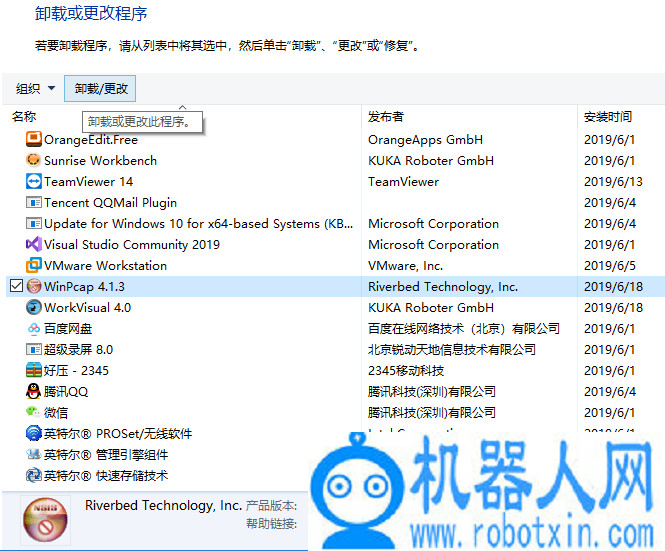Click the 百度网盘 cloud icon
Viewport: 665px width, 551px height.
click(x=34, y=328)
